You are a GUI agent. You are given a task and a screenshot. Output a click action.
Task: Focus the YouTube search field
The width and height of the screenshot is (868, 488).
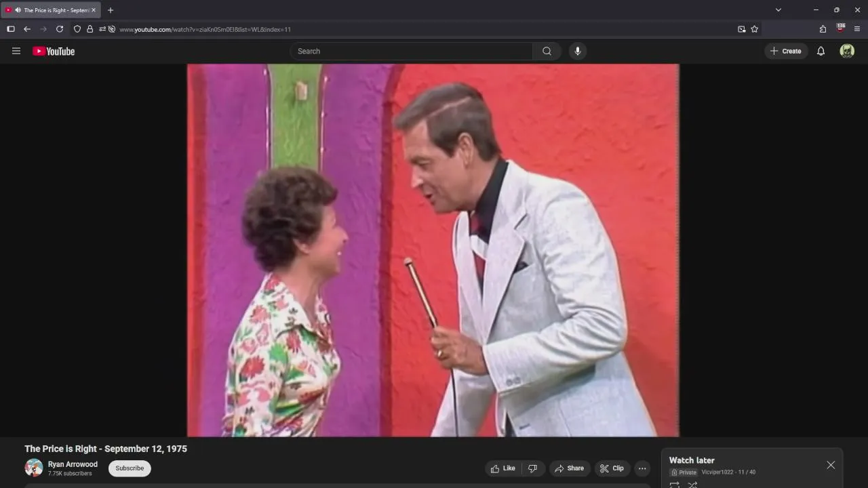coord(412,51)
